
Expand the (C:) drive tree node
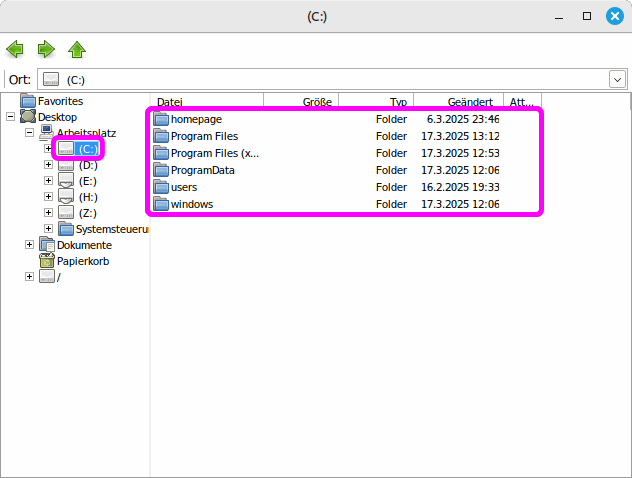[x=48, y=149]
